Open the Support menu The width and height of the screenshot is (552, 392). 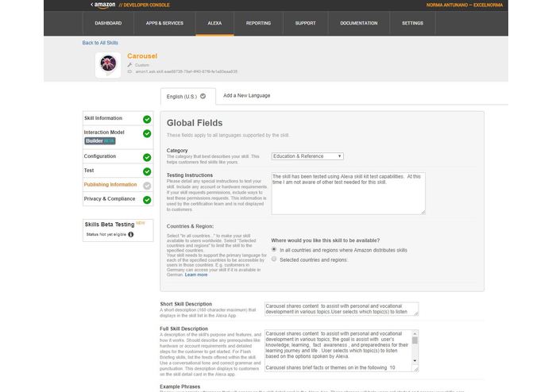click(x=305, y=23)
